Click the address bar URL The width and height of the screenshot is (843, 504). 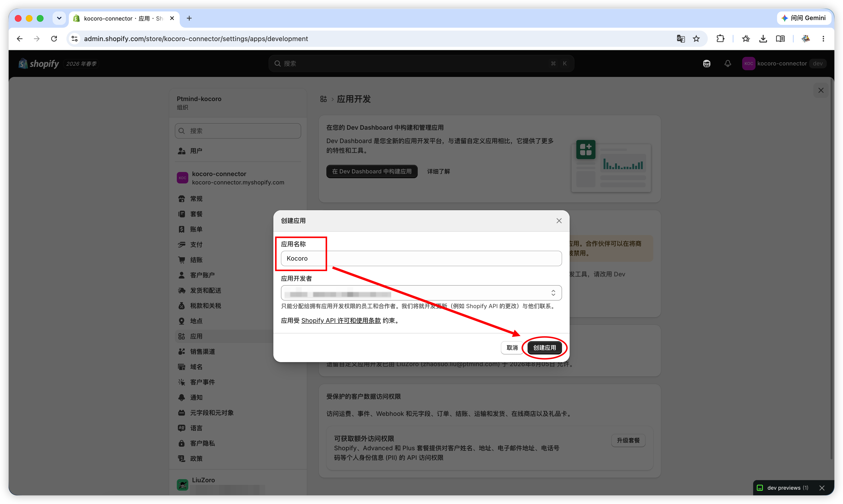coord(196,39)
